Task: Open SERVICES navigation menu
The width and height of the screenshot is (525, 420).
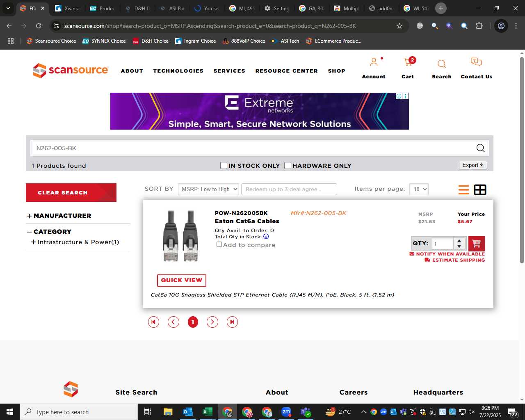Action: [229, 71]
